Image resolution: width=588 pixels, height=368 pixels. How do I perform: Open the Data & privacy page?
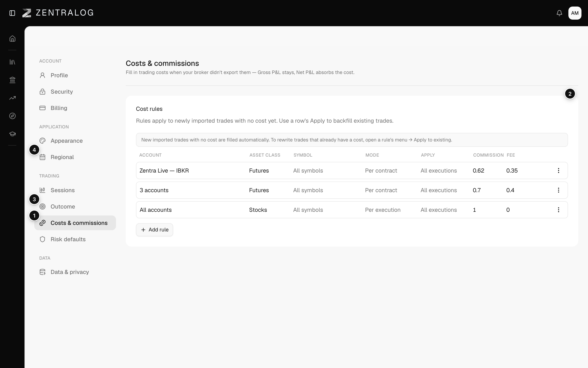(75, 272)
